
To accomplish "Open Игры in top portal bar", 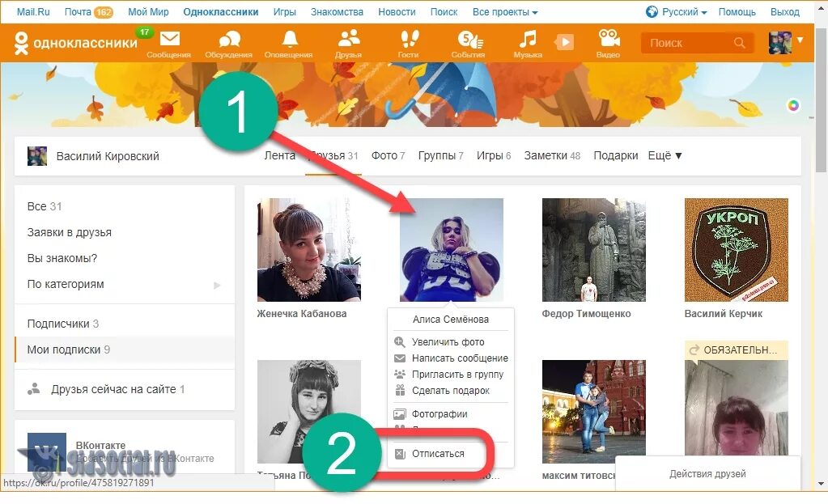I will 285,11.
